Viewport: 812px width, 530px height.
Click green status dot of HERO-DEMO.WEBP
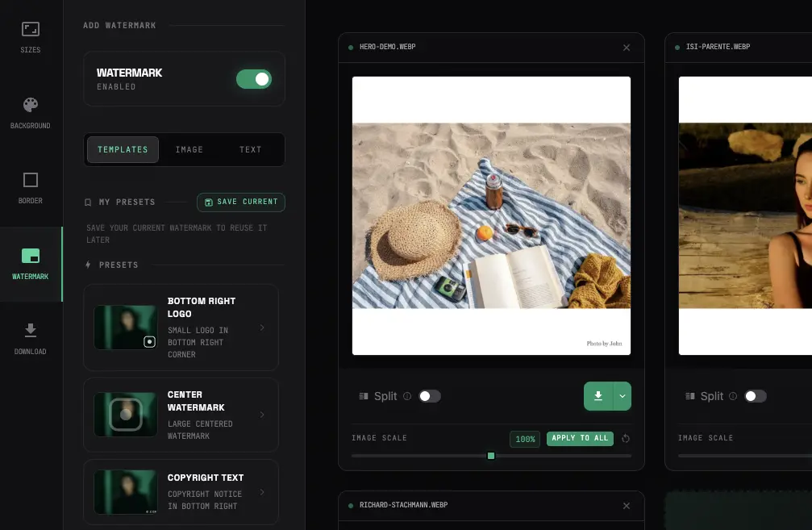[x=351, y=48]
